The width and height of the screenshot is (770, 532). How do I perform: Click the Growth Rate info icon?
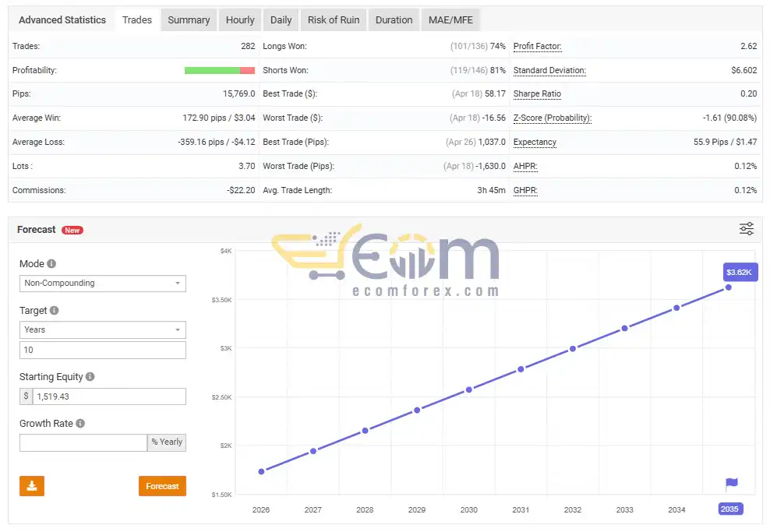(80, 423)
